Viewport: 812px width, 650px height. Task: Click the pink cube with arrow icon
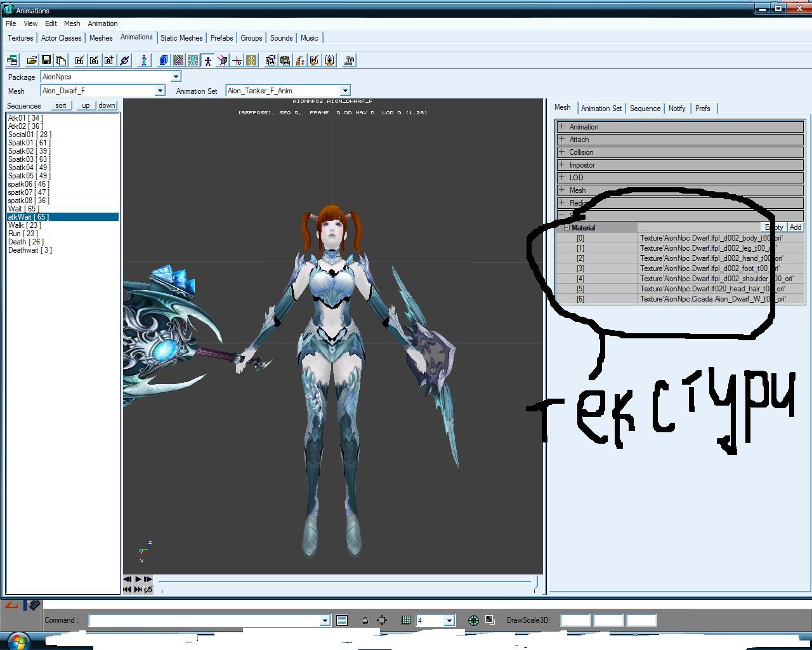[222, 60]
